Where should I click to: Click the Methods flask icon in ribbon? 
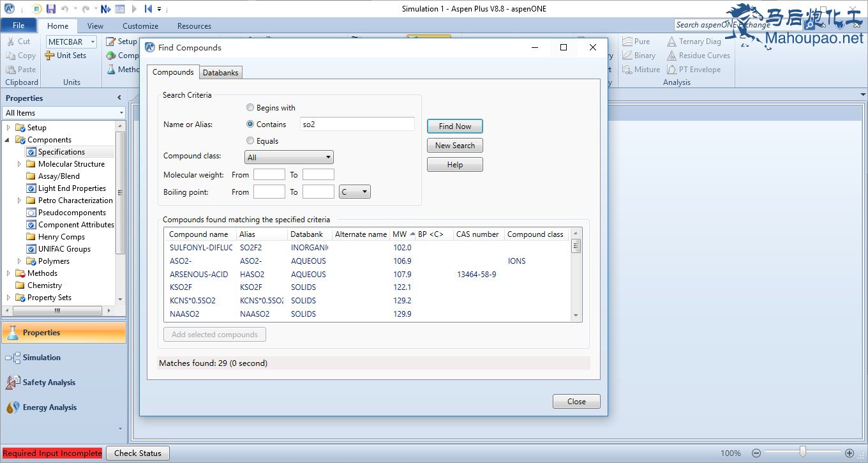[x=111, y=70]
